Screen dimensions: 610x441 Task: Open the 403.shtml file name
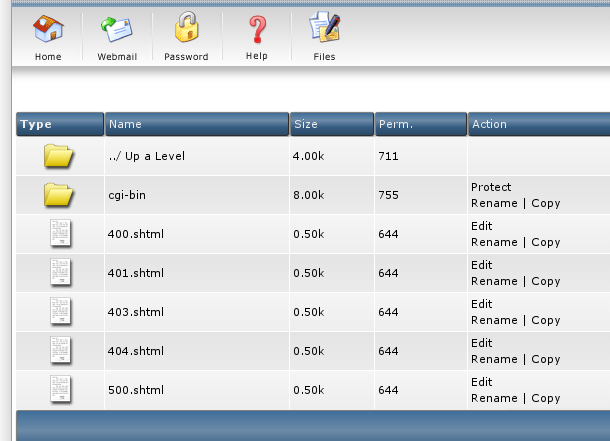(x=136, y=312)
